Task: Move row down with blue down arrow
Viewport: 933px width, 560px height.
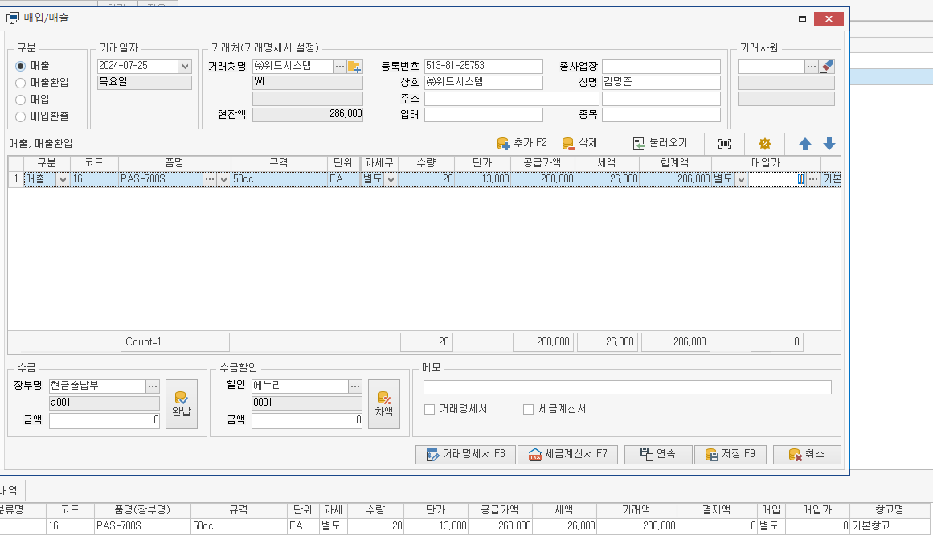Action: click(x=829, y=144)
